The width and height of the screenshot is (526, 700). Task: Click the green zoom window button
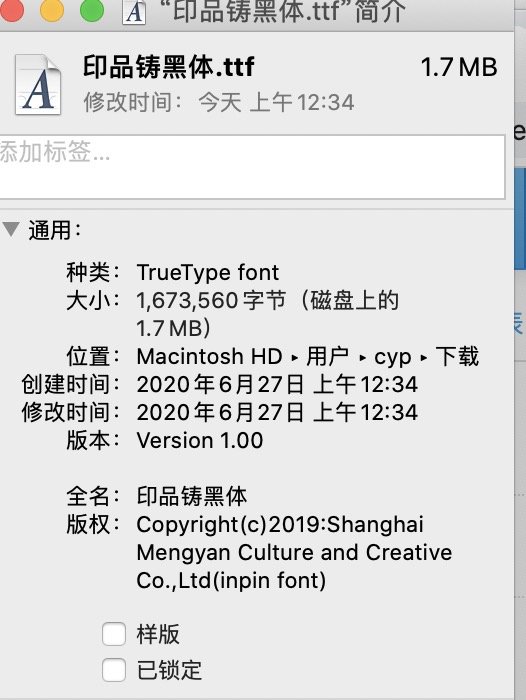coord(92,10)
